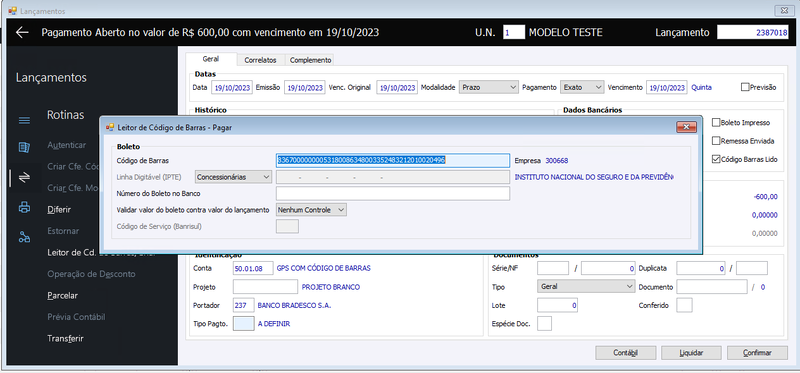This screenshot has height=373, width=800.
Task: Click the Documento input field
Action: (x=712, y=287)
